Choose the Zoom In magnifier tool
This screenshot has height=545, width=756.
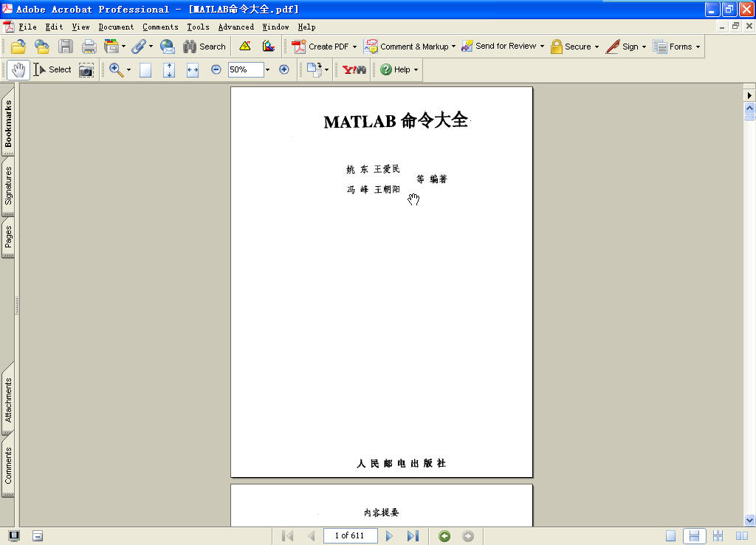coord(116,70)
